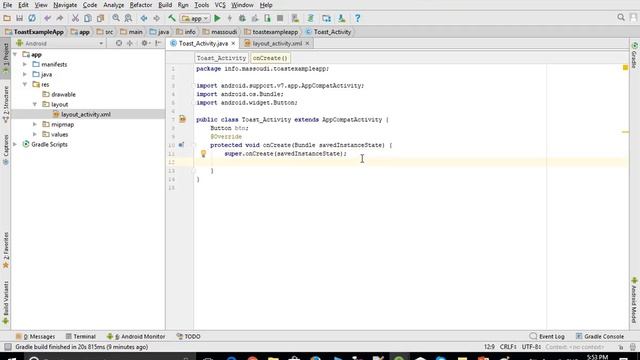Click the project panel settings gear icon
The width and height of the screenshot is (640, 360).
pos(144,43)
